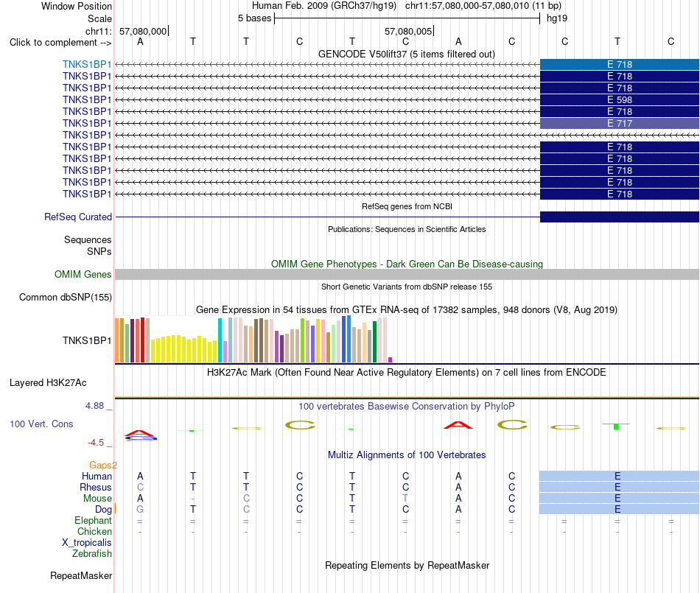Open Repeating Elements by RepeatMasker title
Viewport: 700px width, 593px height.
click(x=407, y=566)
